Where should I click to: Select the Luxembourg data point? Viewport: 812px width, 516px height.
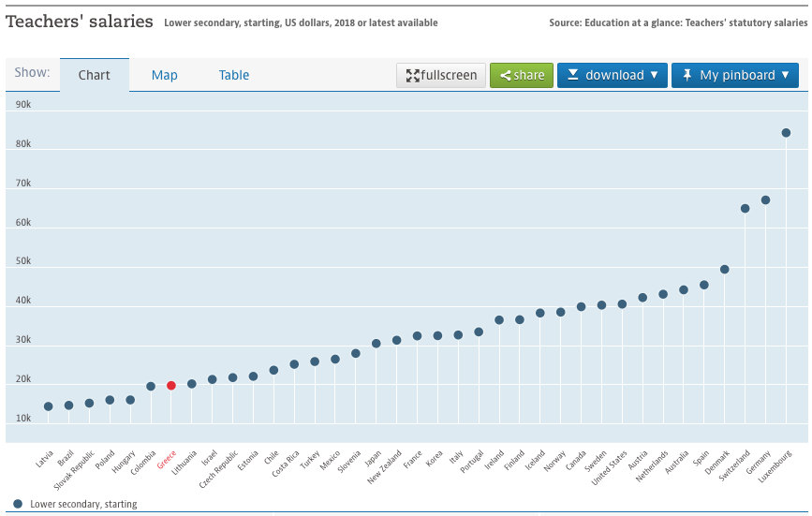pyautogui.click(x=786, y=133)
